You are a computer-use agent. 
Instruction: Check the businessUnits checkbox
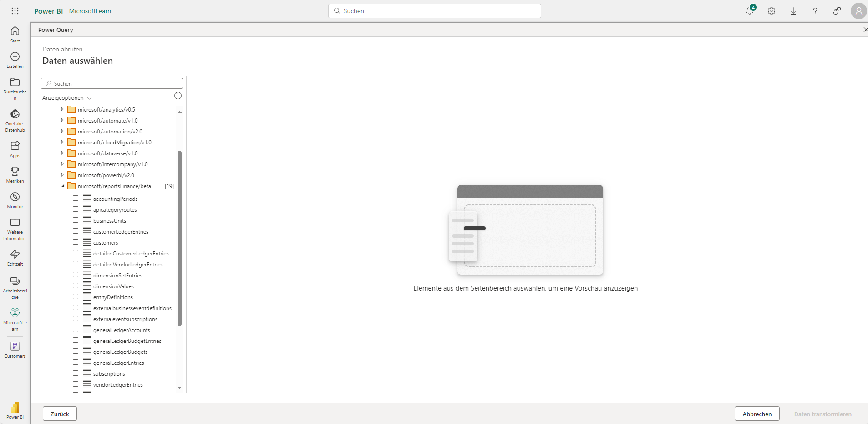click(76, 220)
